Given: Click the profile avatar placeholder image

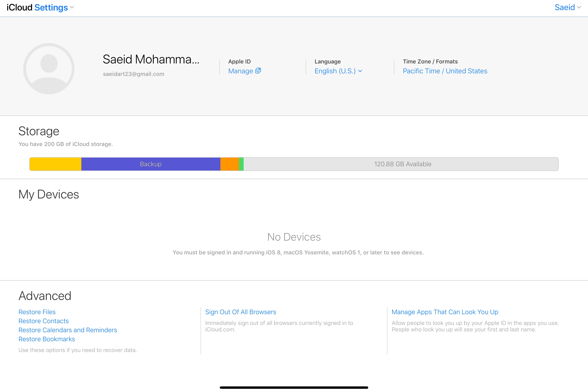Looking at the screenshot, I should point(49,69).
